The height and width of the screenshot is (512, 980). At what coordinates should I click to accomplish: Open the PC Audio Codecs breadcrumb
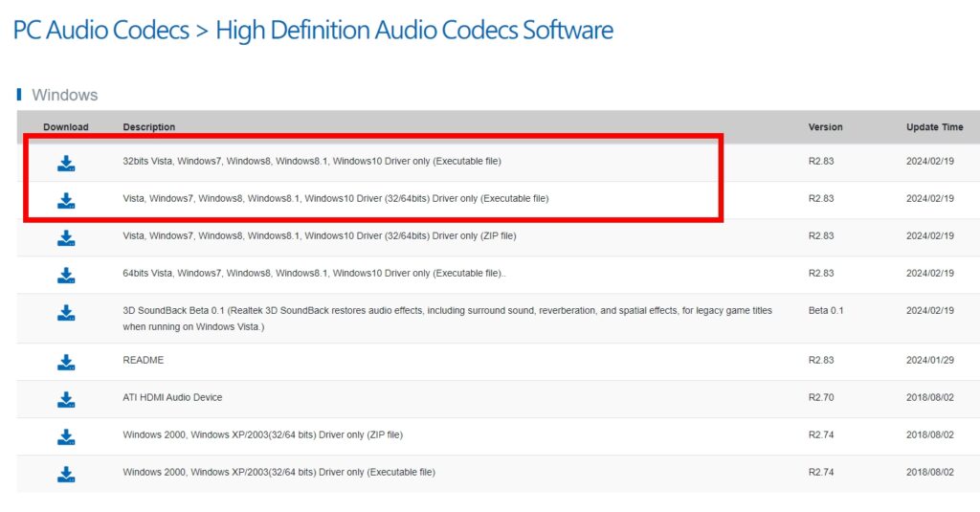click(101, 30)
